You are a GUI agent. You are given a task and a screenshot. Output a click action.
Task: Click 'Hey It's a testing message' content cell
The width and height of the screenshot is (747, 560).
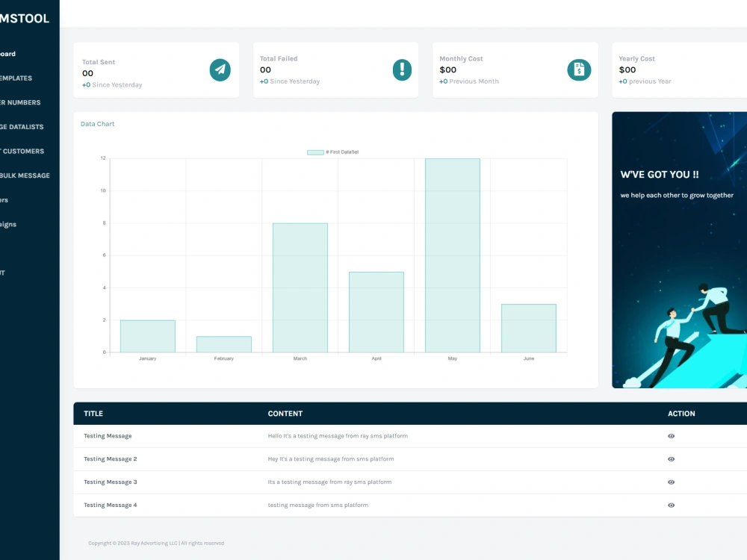click(331, 459)
